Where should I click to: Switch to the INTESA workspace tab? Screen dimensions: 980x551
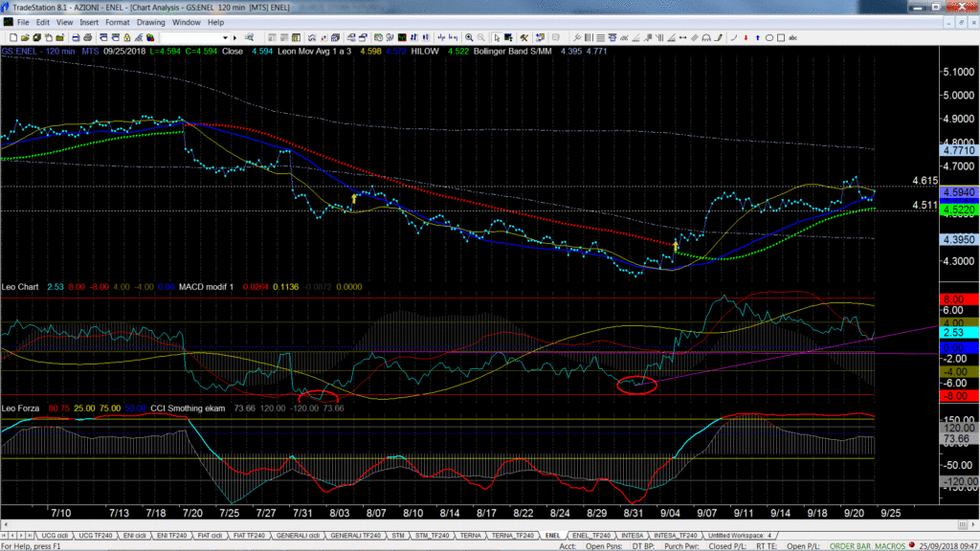pos(632,536)
